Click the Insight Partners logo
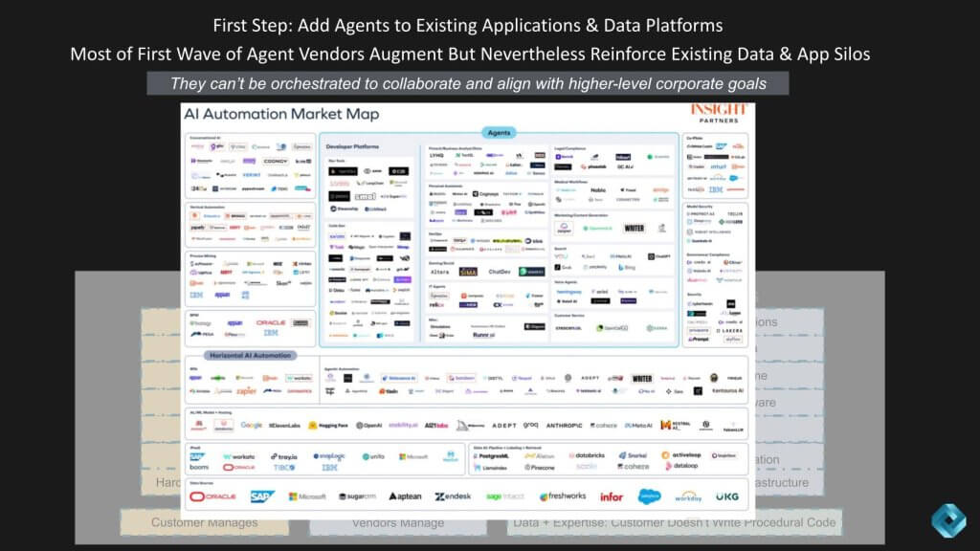This screenshot has width=980, height=551. 719,113
